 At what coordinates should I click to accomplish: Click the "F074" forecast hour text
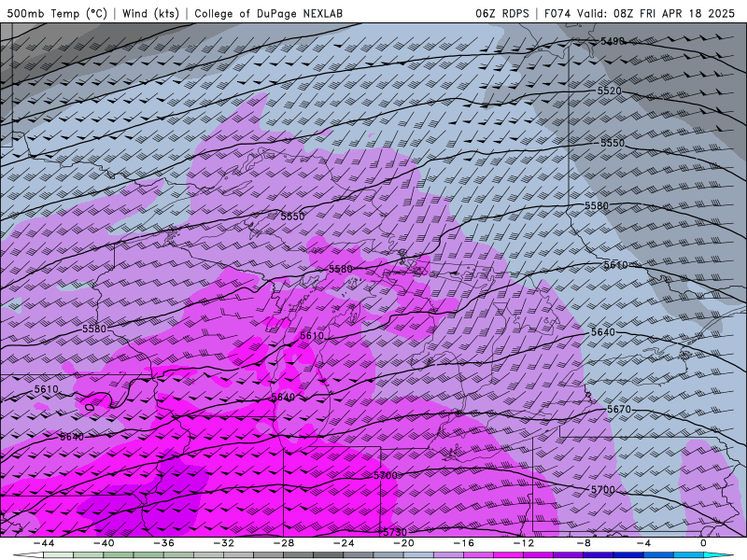click(x=557, y=13)
